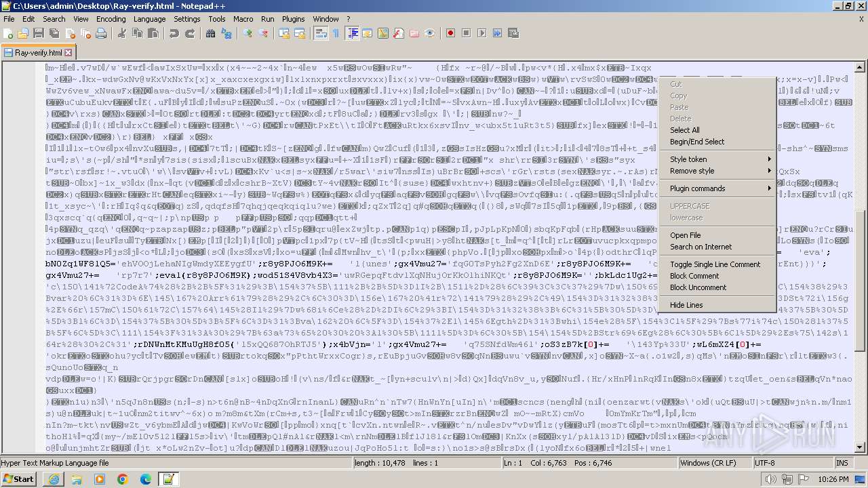Choose Select All from the context menu
Screen dimensions: 868x488
(x=717, y=130)
